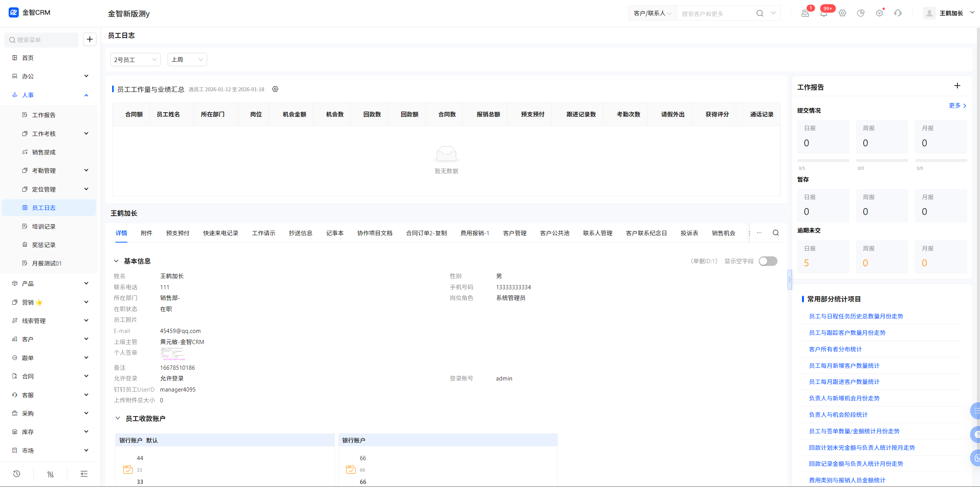980x487 pixels.
Task: Open 客户所有者分布统计 statistics link
Action: 835,349
